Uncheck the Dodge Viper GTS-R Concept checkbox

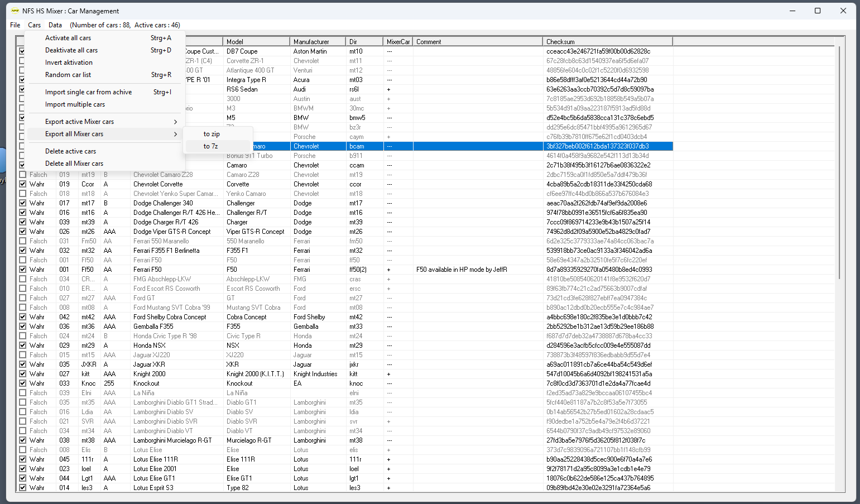coord(23,232)
